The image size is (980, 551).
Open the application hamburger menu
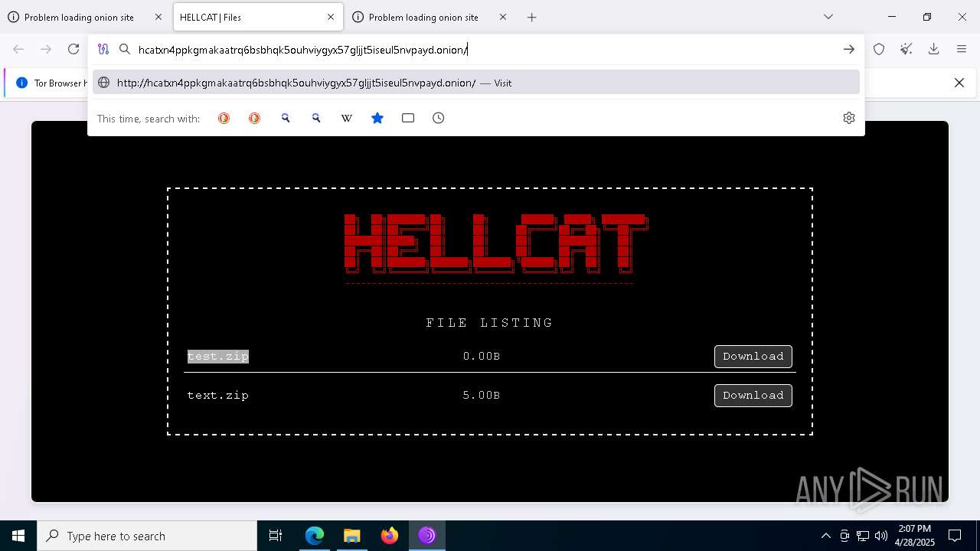962,49
